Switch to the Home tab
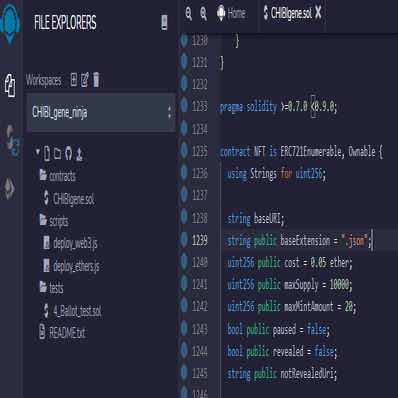398x398 pixels. (x=231, y=13)
